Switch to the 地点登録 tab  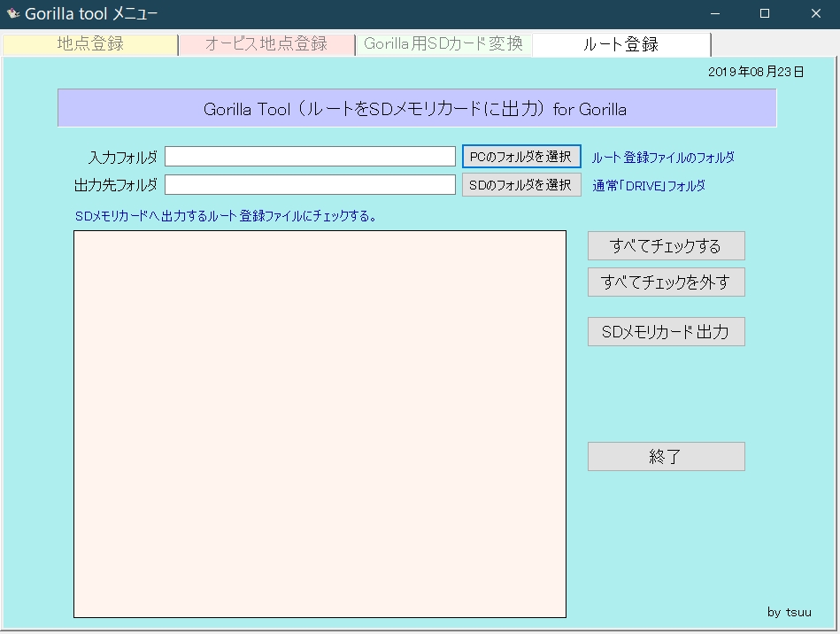pyautogui.click(x=90, y=44)
